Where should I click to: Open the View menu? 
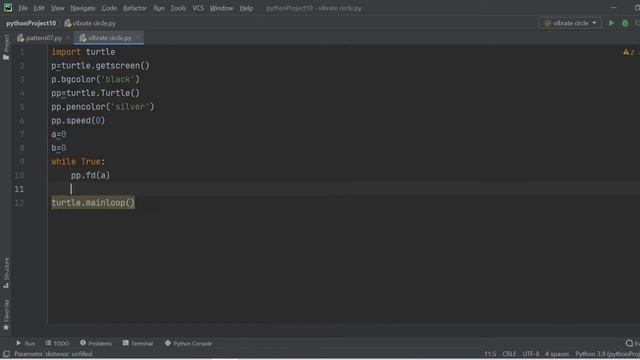pyautogui.click(x=58, y=8)
